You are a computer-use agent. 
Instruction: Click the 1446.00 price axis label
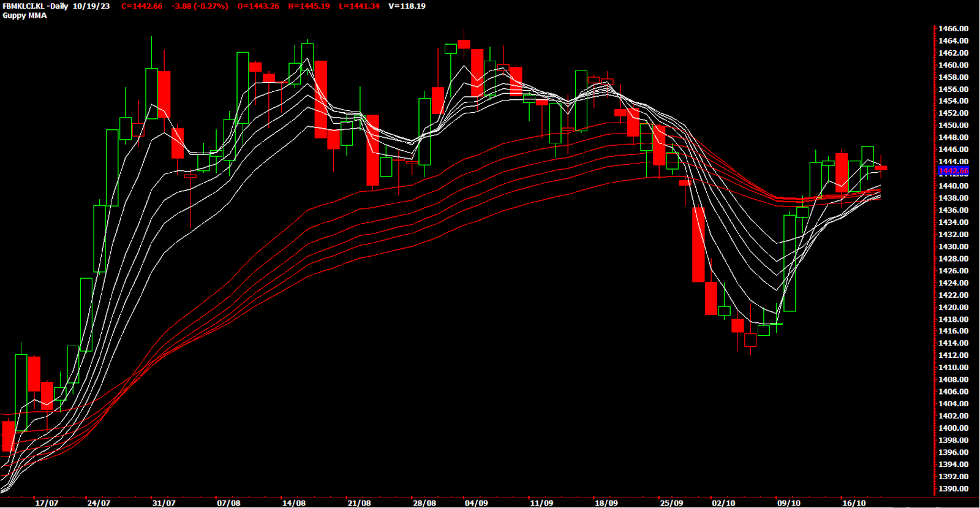[953, 150]
